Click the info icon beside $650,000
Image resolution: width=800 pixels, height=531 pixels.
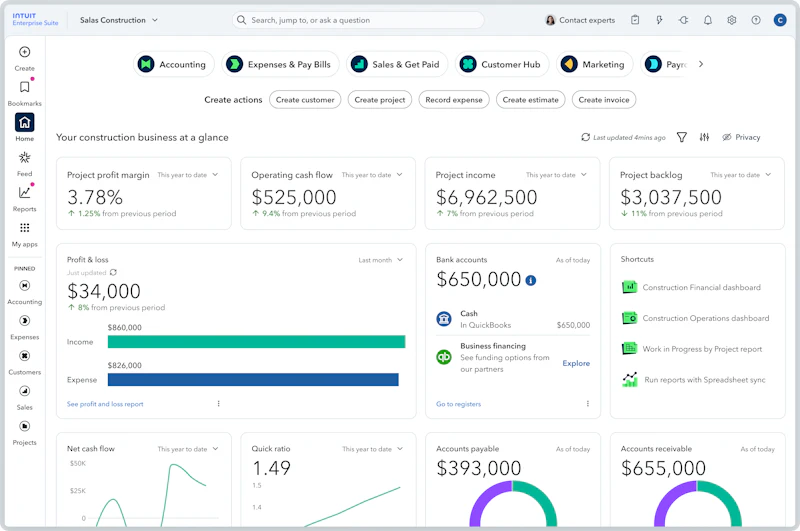tap(531, 281)
